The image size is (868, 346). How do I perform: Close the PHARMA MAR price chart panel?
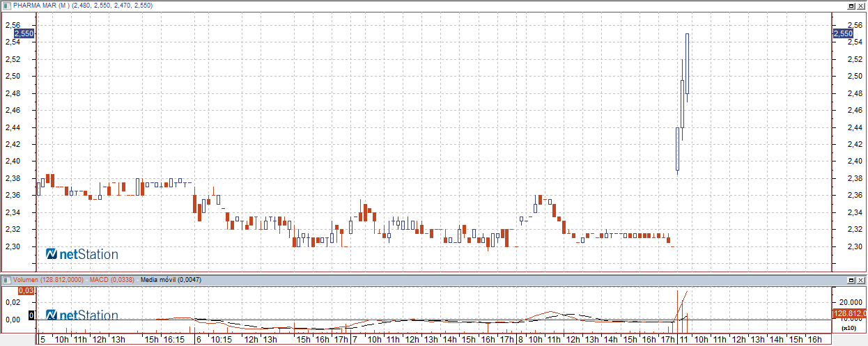(x=861, y=5)
